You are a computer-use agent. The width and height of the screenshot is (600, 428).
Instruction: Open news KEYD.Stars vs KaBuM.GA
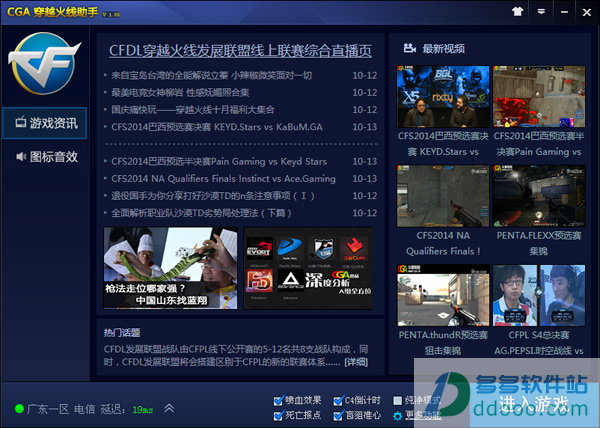click(x=217, y=127)
